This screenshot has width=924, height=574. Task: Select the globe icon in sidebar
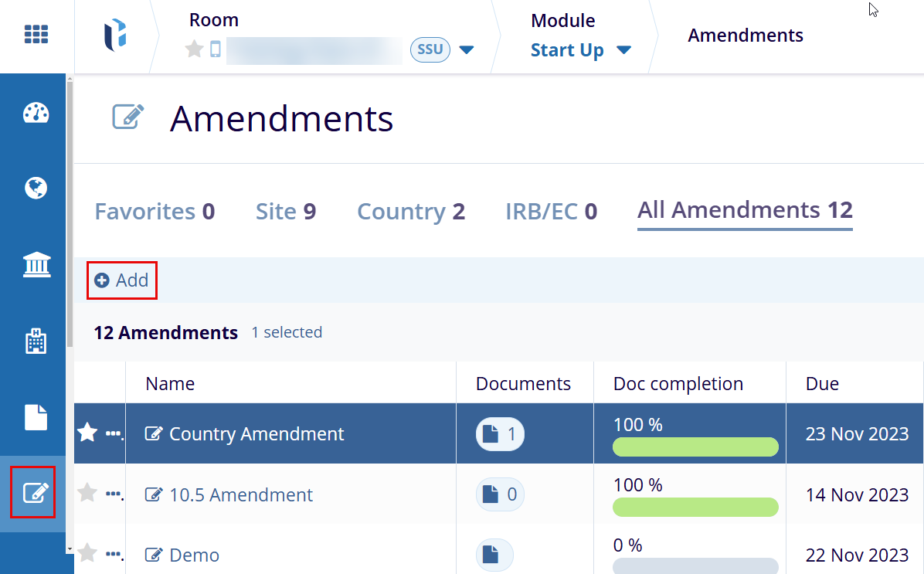pyautogui.click(x=36, y=189)
